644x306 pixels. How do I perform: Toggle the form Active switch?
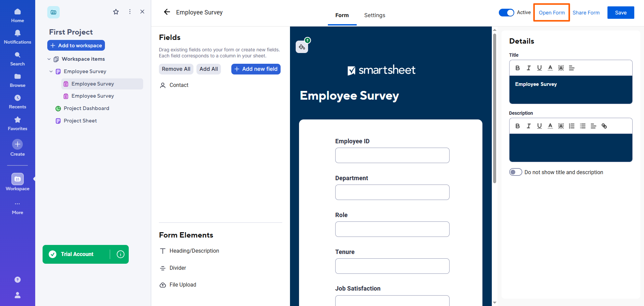(506, 12)
